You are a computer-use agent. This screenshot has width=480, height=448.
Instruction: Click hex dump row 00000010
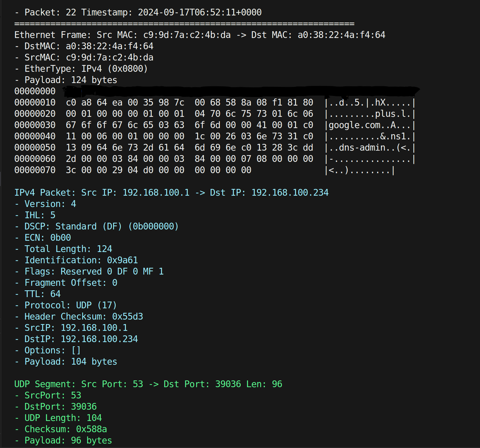215,103
